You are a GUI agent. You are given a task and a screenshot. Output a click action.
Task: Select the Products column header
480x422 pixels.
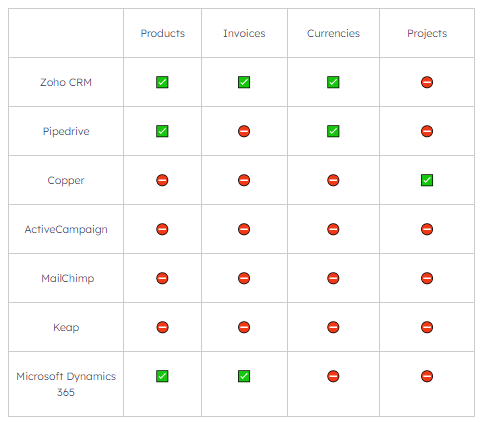[162, 33]
